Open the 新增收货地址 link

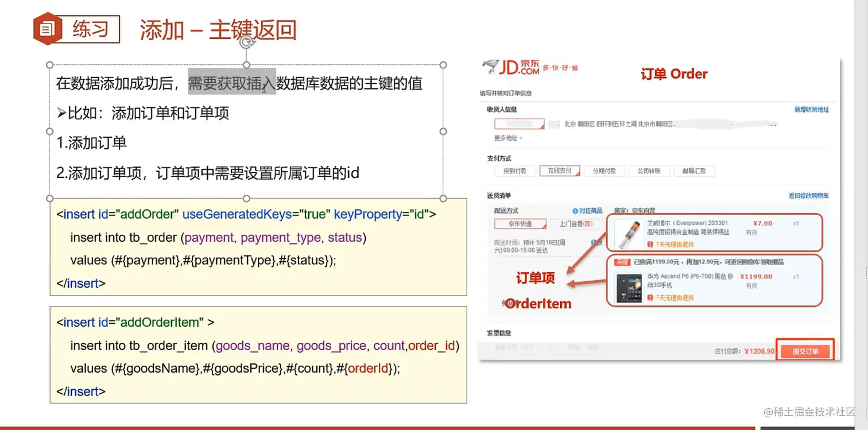[811, 110]
